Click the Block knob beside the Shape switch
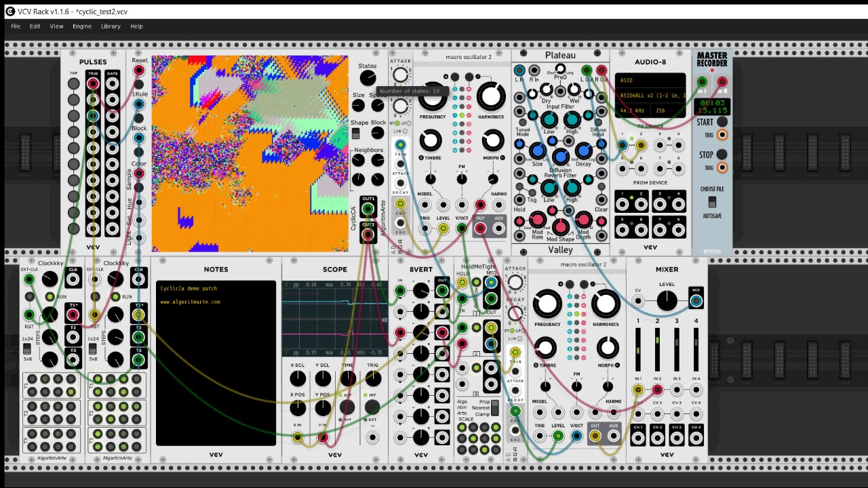868x488 pixels. click(378, 134)
